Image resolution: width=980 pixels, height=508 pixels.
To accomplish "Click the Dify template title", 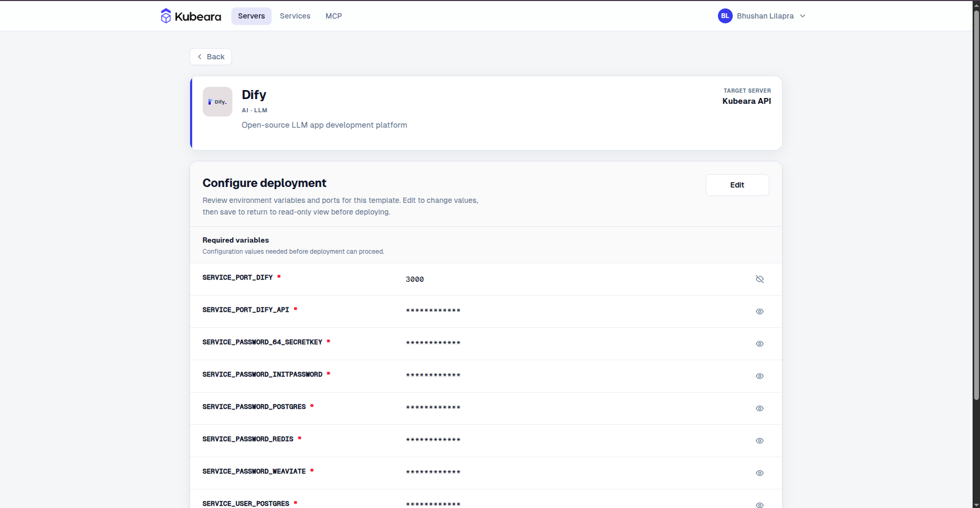I will [254, 95].
